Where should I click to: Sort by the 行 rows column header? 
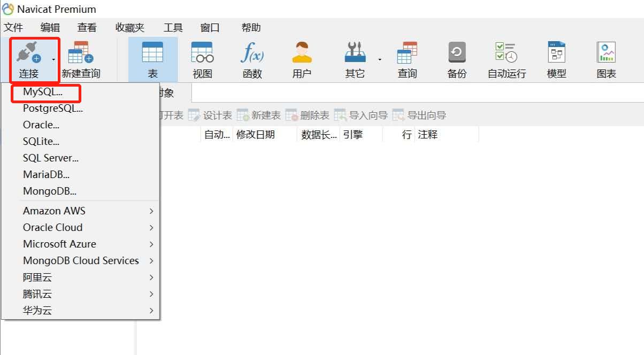pyautogui.click(x=398, y=135)
